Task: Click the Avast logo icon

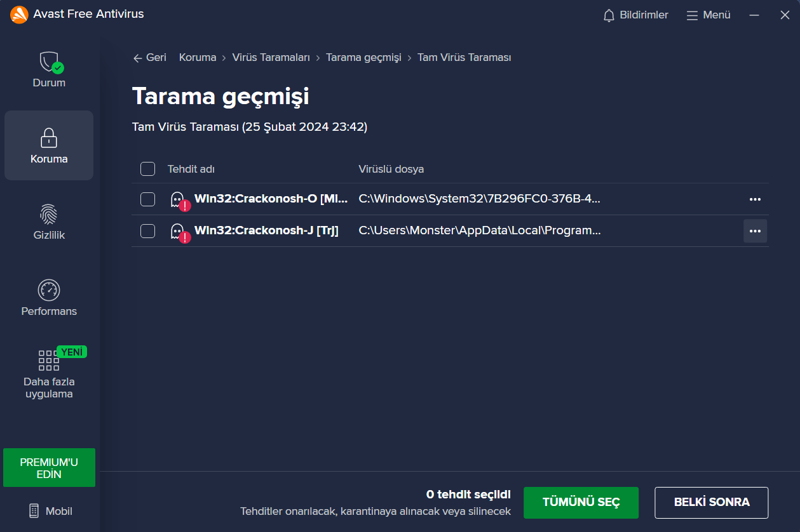Action: [19, 15]
